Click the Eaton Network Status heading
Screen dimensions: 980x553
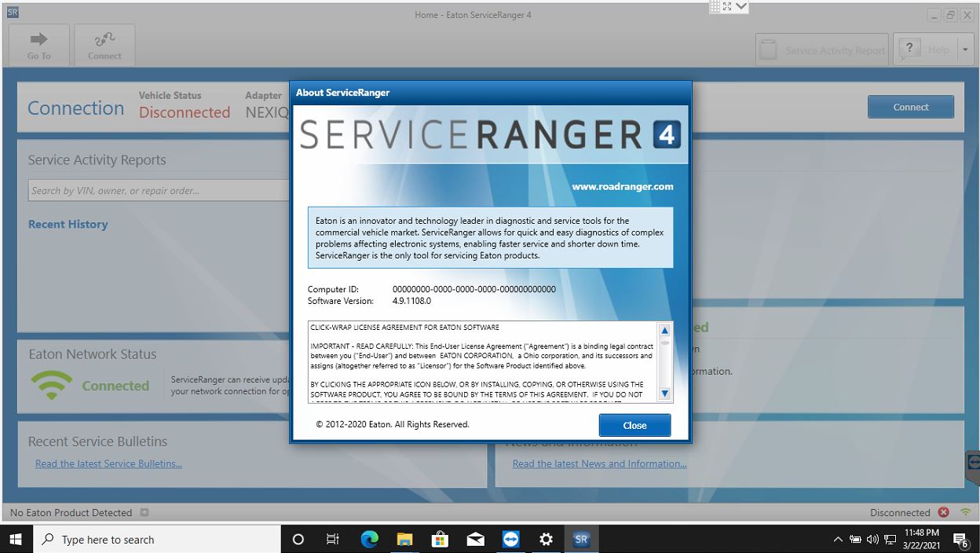pos(93,354)
